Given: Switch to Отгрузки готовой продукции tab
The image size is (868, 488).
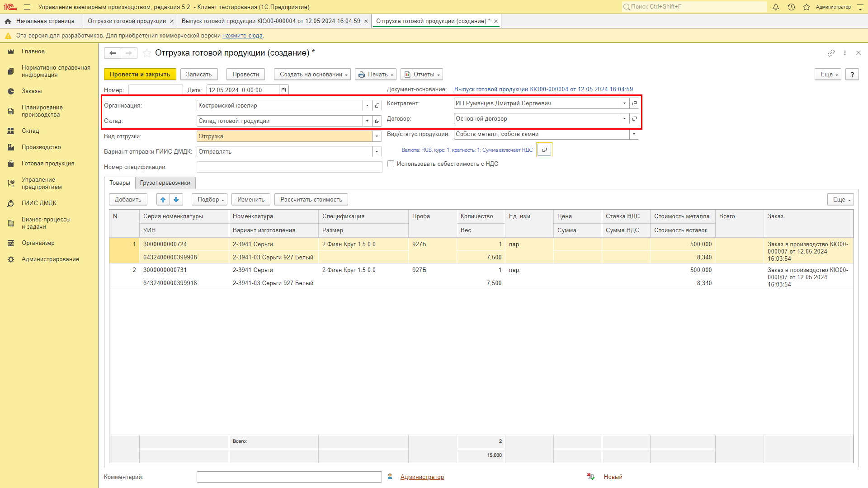Looking at the screenshot, I should pyautogui.click(x=127, y=21).
